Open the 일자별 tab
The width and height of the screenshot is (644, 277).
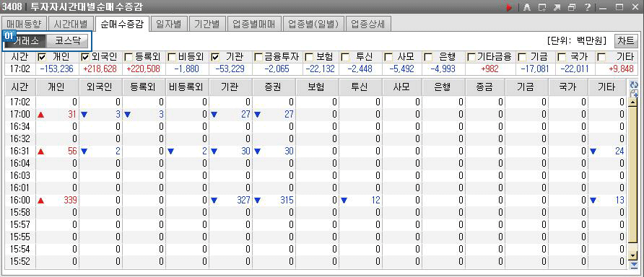tap(169, 25)
